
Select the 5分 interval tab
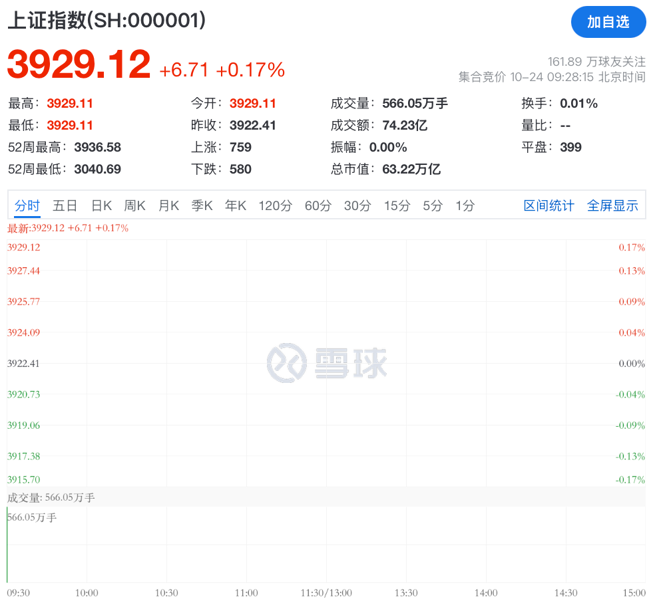pyautogui.click(x=432, y=206)
